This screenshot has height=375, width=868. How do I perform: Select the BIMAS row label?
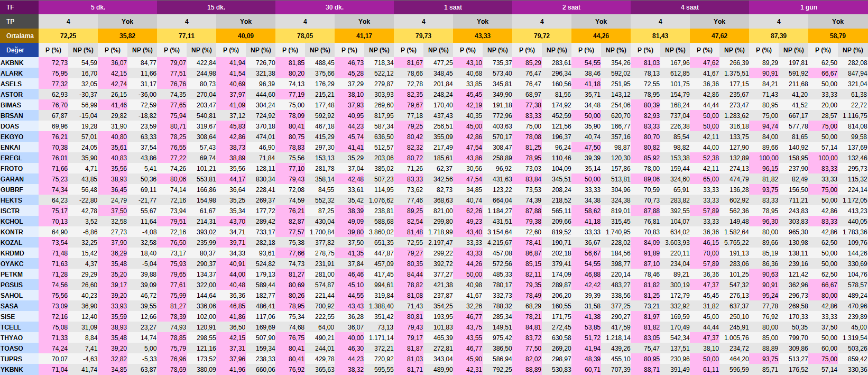coord(19,105)
